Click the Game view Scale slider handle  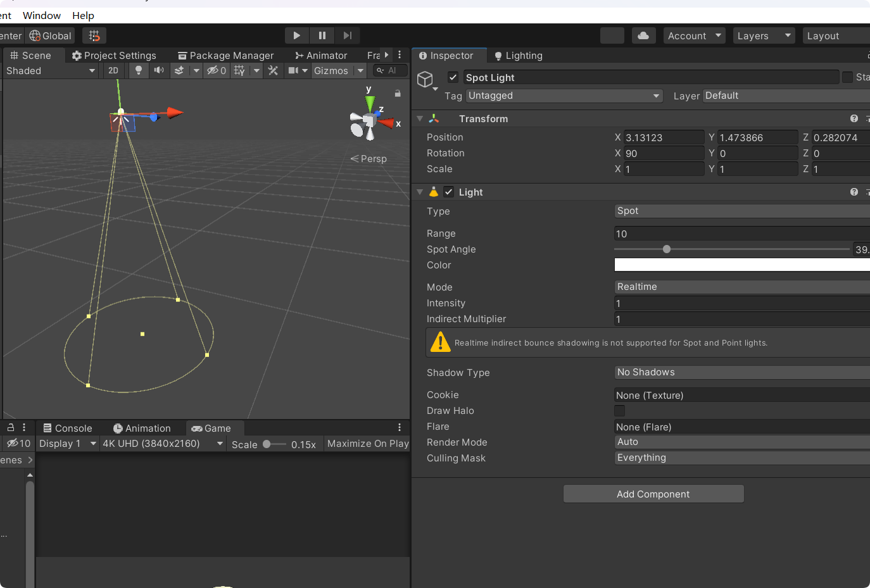tap(267, 444)
